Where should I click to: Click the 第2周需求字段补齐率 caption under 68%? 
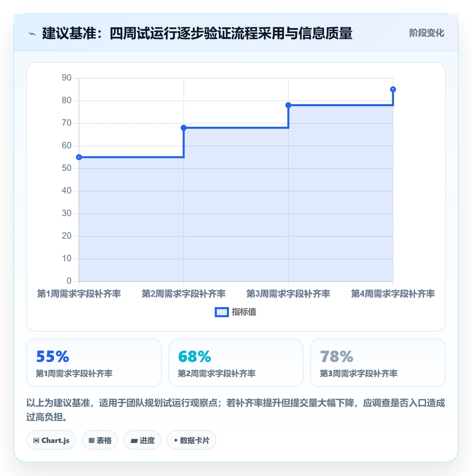point(217,374)
